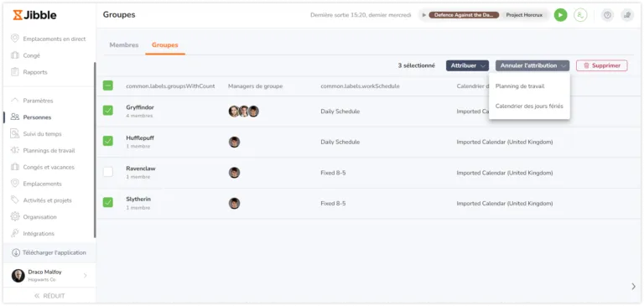The width and height of the screenshot is (644, 306).
Task: Open Rapports in the sidebar
Action: 29,72
